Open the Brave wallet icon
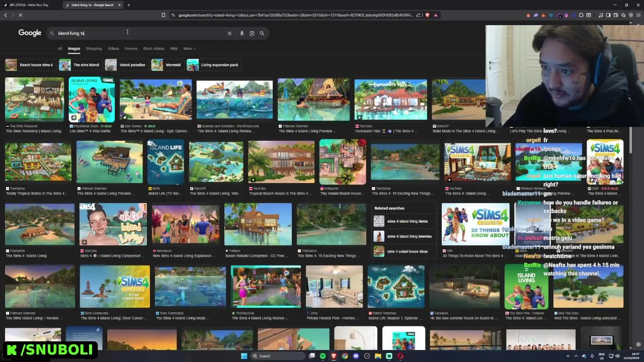This screenshot has height=362, width=644. click(615, 15)
